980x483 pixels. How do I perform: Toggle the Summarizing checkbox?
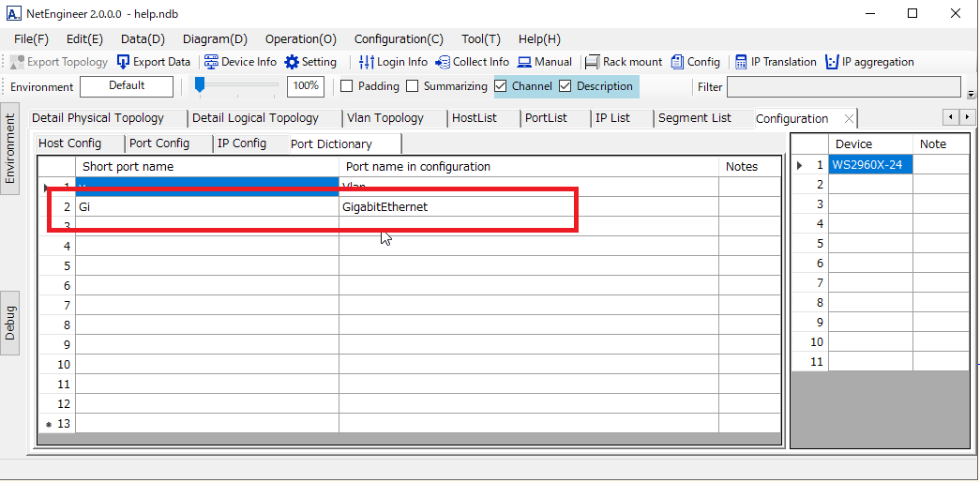click(x=412, y=86)
